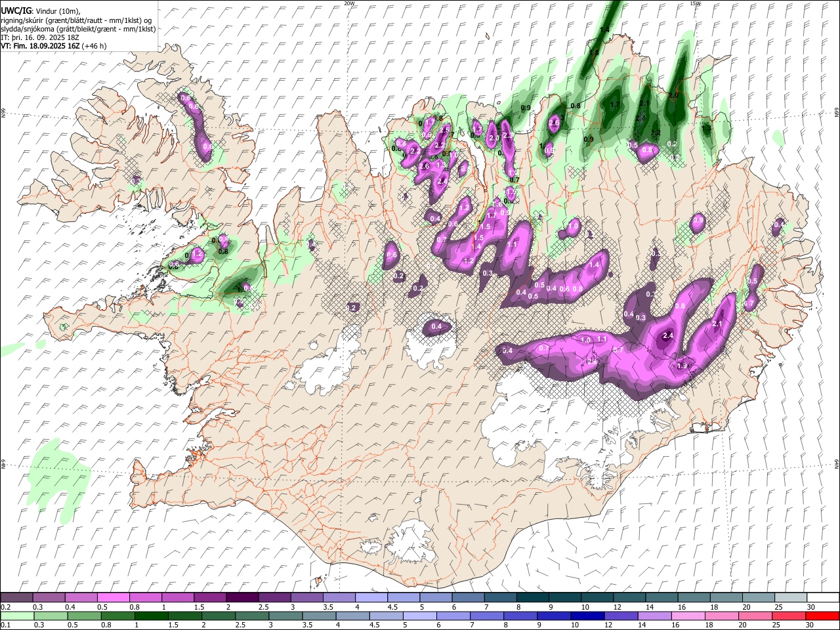Select the darkest green 1–1.5 rain legend swatch
840x630 pixels.
pos(151,616)
